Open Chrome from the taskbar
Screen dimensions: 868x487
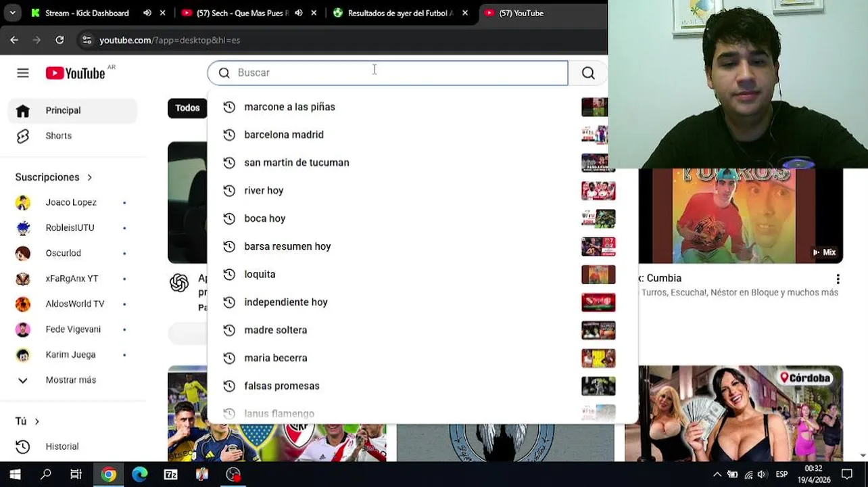[108, 474]
